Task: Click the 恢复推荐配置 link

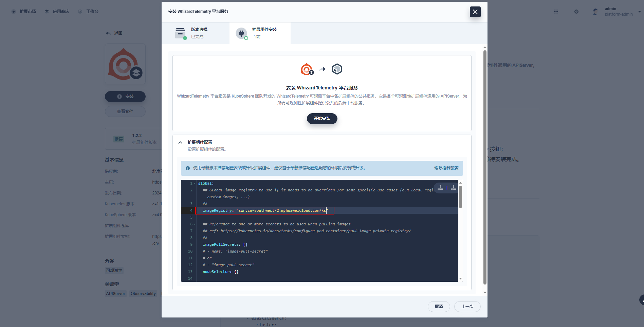Action: [446, 168]
